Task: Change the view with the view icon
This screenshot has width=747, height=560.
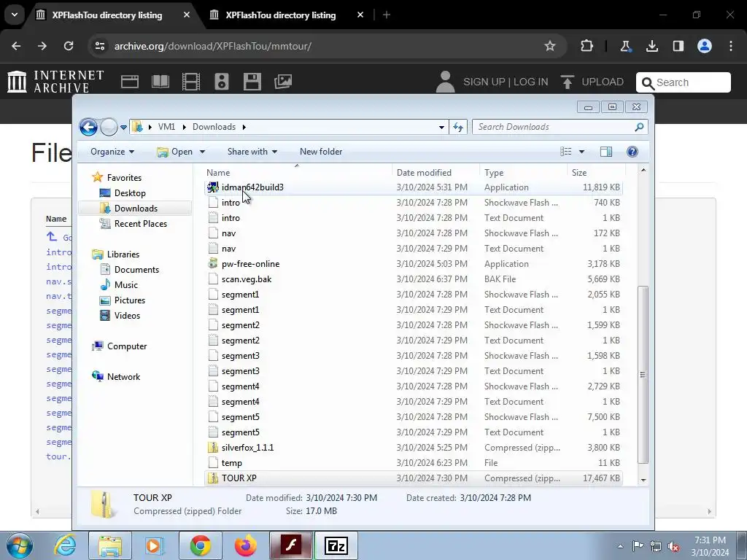Action: pyautogui.click(x=566, y=152)
